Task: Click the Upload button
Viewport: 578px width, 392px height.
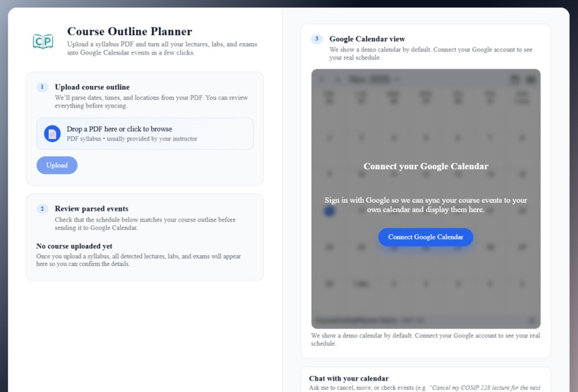Action: (x=57, y=165)
